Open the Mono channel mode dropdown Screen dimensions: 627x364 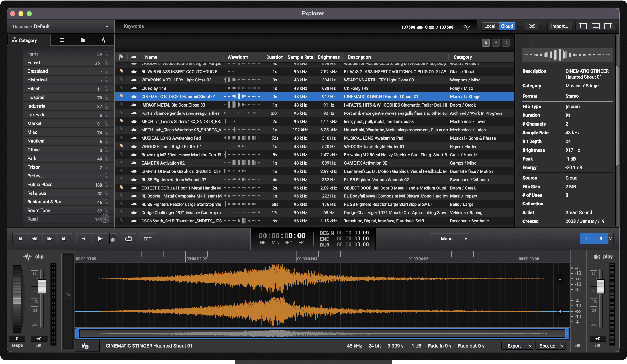[x=466, y=239]
